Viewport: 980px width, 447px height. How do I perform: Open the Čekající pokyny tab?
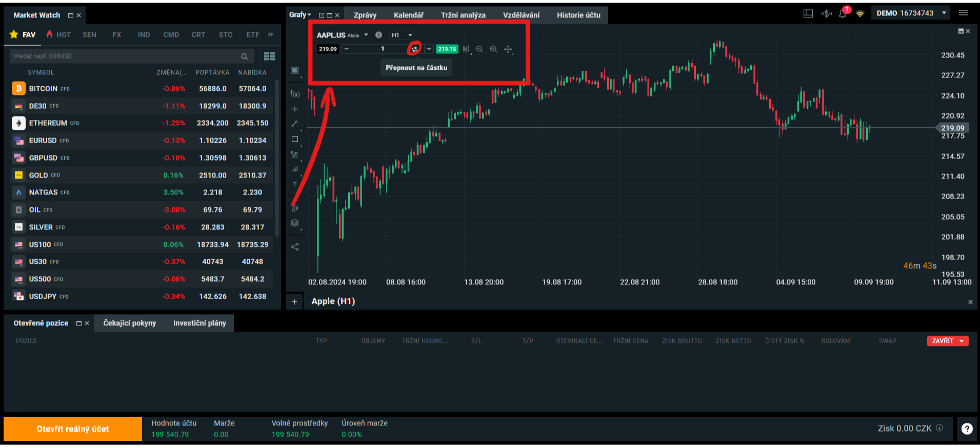click(x=129, y=323)
